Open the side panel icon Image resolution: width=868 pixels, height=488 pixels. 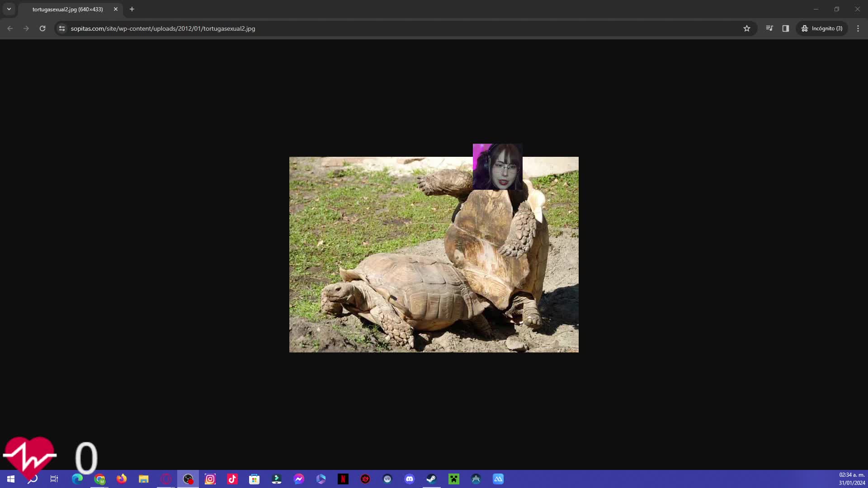coord(786,28)
